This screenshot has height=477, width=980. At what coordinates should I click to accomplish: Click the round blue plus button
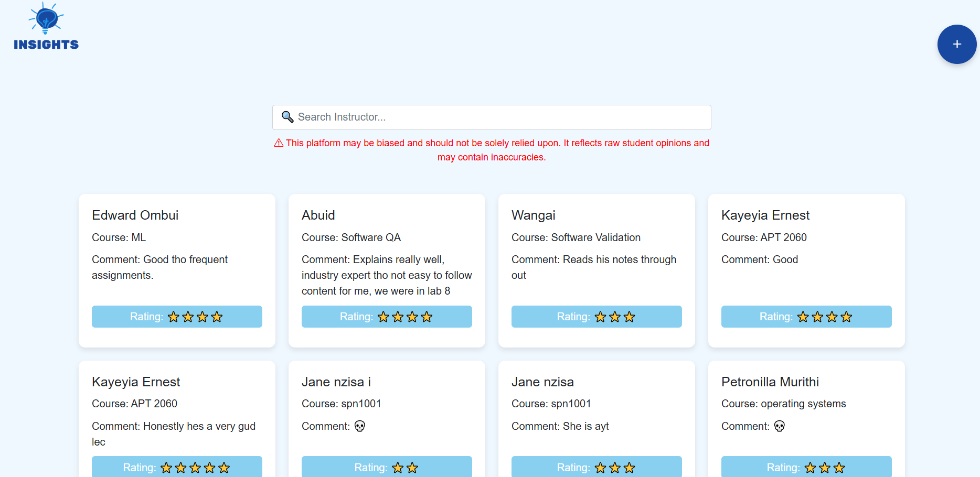(x=957, y=44)
